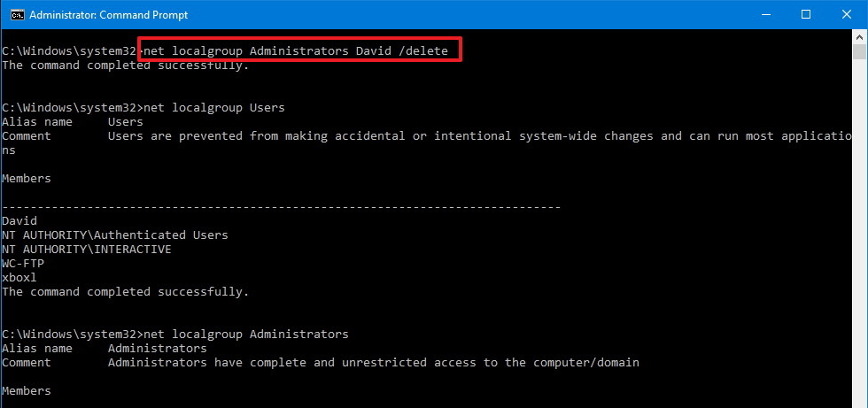Maximize the Command Prompt window

tap(806, 14)
